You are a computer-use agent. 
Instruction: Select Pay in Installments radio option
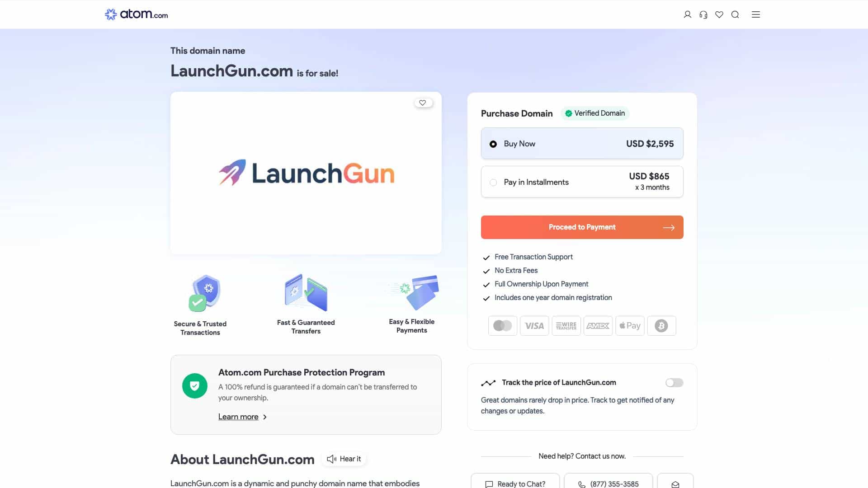[493, 182]
